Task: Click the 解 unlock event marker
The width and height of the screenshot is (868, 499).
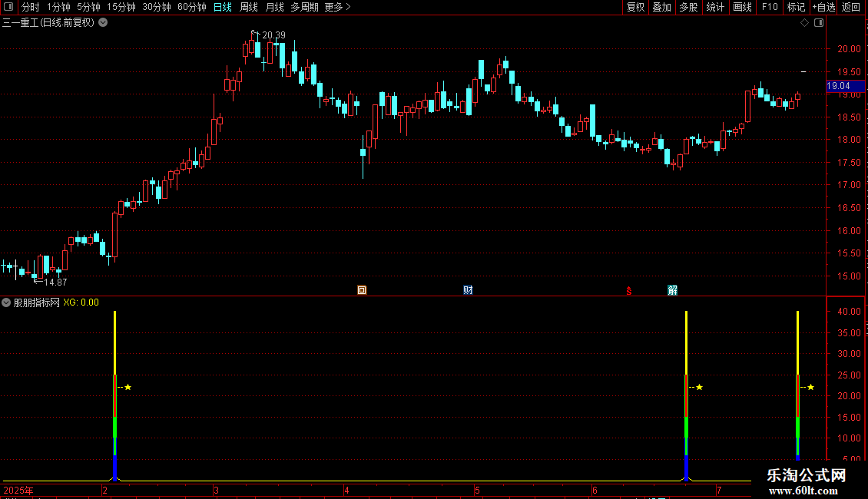Action: pos(673,290)
